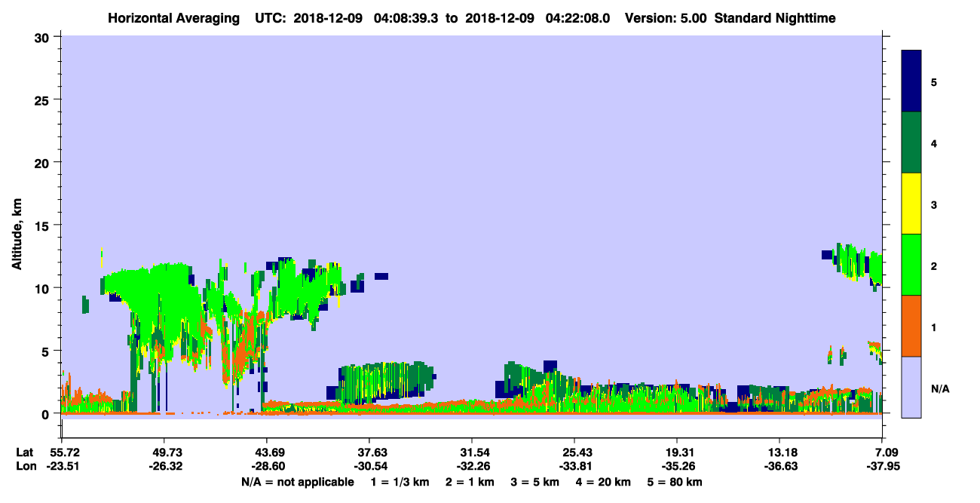Click the bright green color bar segment 2
980x503 pixels.
point(911,265)
